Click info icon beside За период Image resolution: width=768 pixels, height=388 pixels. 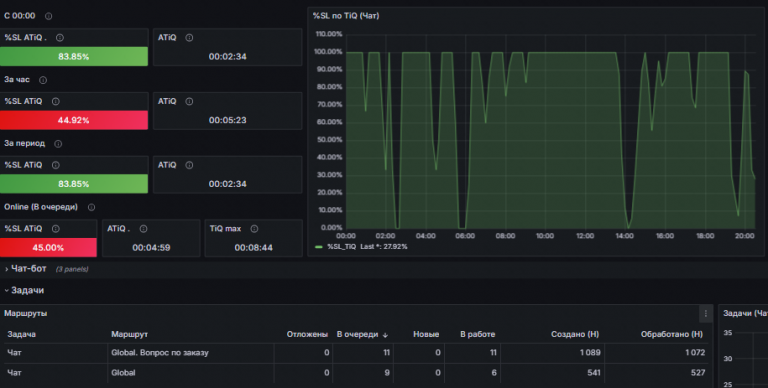click(x=58, y=144)
